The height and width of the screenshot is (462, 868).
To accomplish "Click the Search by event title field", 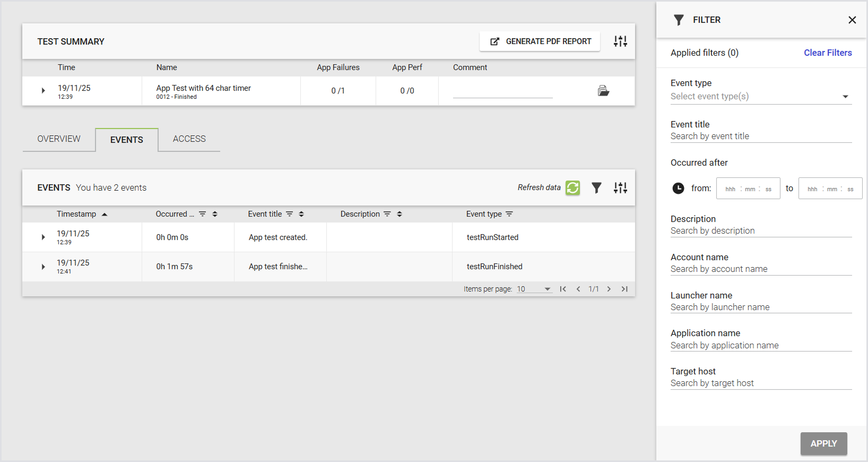I will tap(761, 136).
